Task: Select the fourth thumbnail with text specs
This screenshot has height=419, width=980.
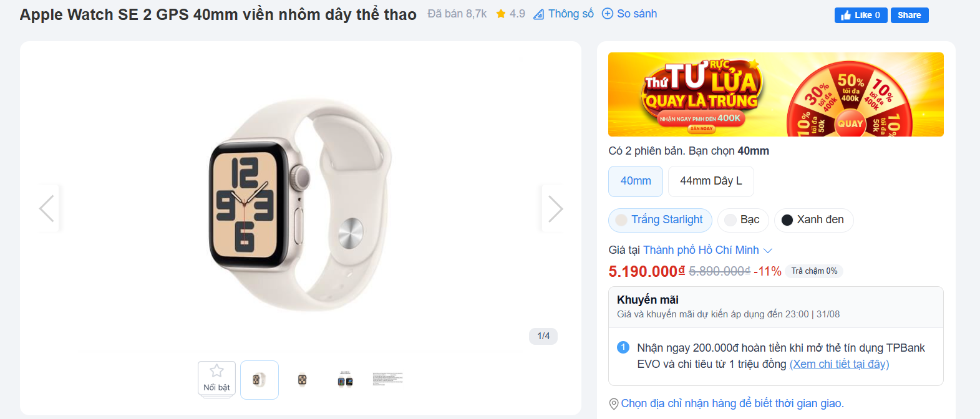Action: tap(387, 379)
